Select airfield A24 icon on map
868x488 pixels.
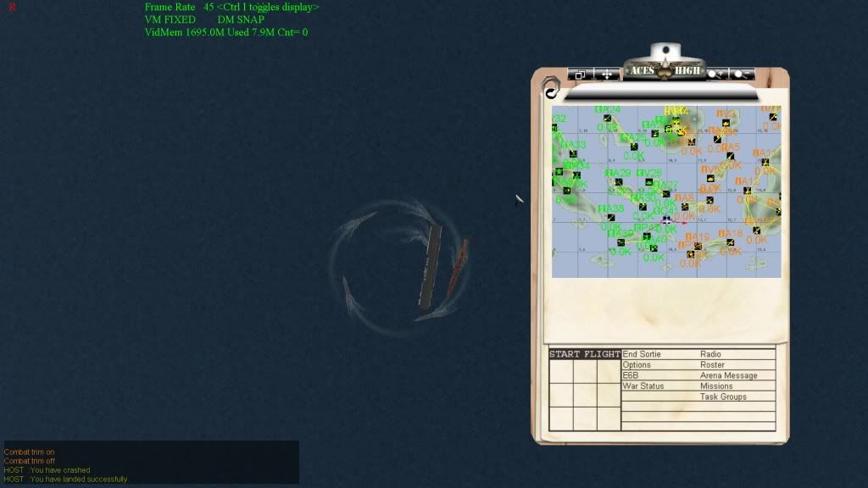click(607, 119)
